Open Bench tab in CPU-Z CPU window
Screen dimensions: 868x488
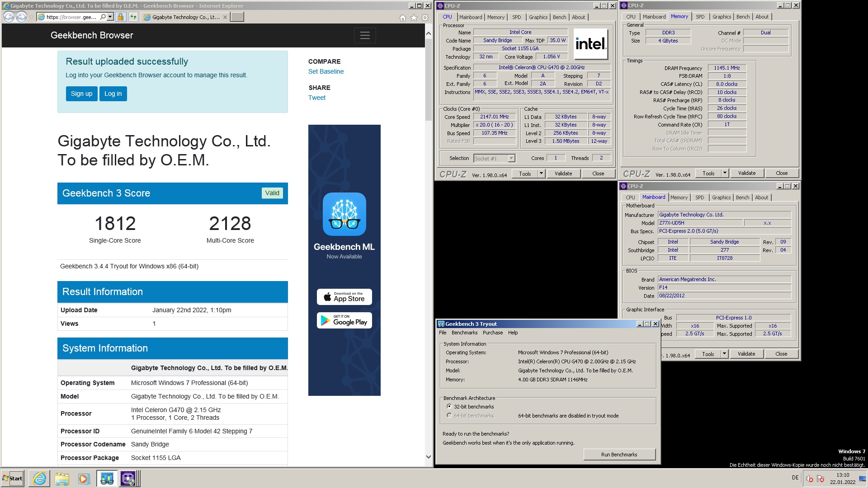[x=559, y=17]
